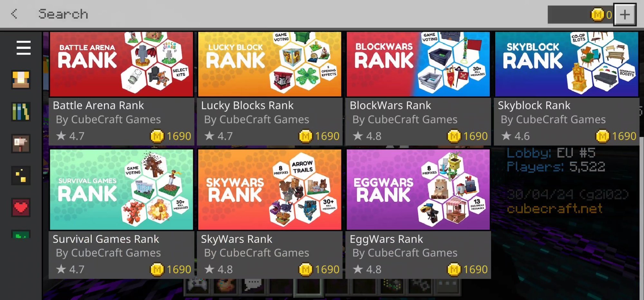644x300 pixels.
Task: Open the Lucky Block Rank thumbnail
Action: coord(270,64)
